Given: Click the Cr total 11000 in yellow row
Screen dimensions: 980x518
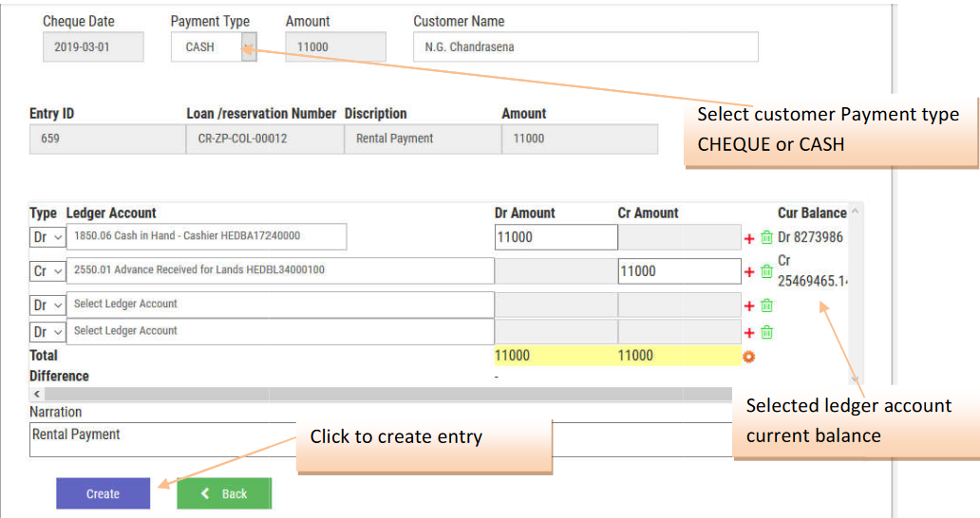Looking at the screenshot, I should (635, 356).
